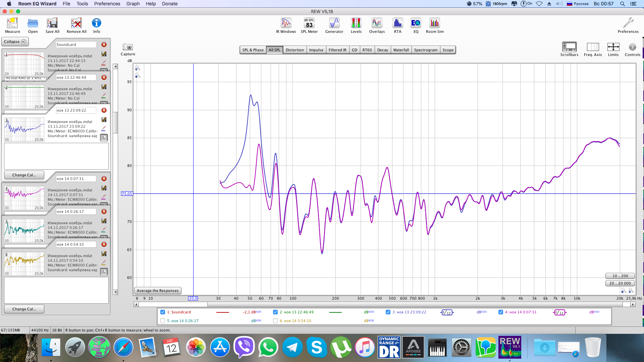Open the Graph menu
The image size is (644, 362).
[133, 4]
